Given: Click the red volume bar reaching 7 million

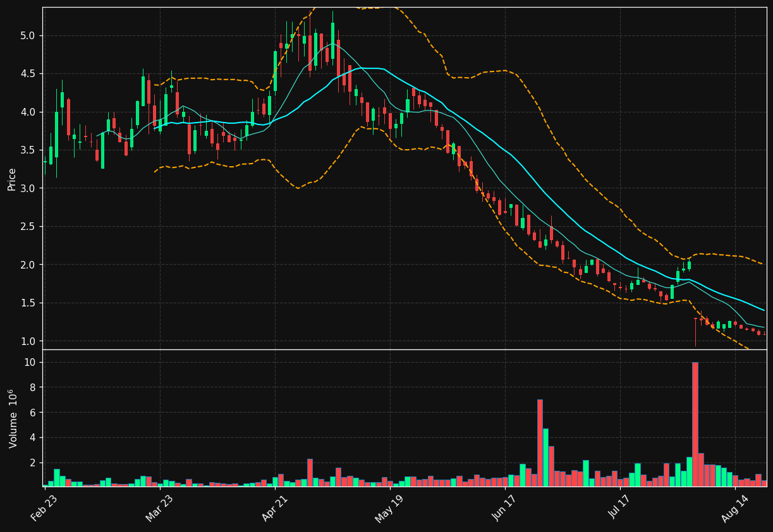Looking at the screenshot, I should [540, 443].
